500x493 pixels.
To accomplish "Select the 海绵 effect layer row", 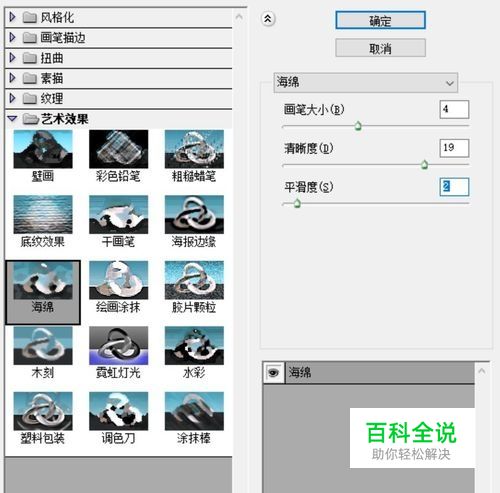I will point(368,373).
